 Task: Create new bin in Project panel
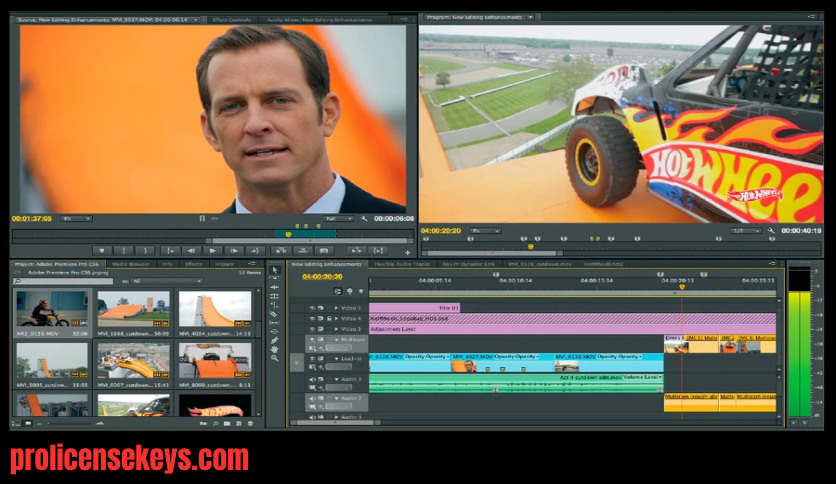tap(227, 423)
